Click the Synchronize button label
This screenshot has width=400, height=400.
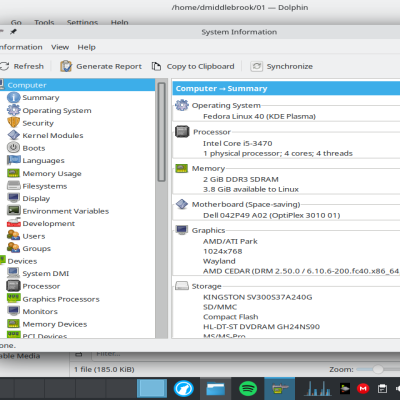click(x=290, y=66)
